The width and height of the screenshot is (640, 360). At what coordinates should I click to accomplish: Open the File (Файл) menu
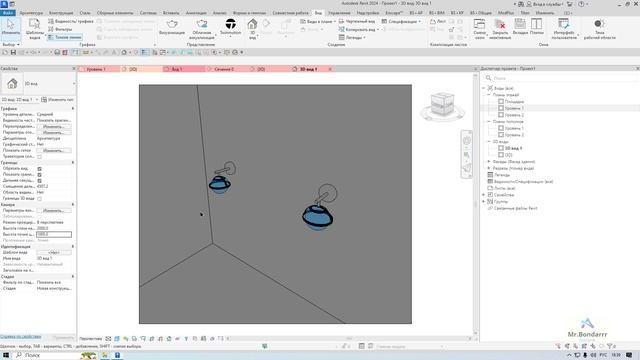[x=7, y=13]
